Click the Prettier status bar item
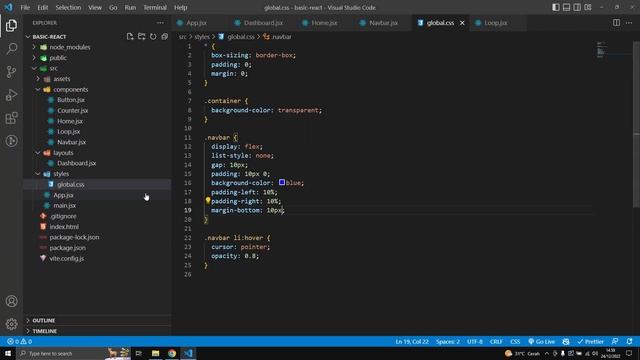Viewport: 640px width, 360px height. click(590, 342)
